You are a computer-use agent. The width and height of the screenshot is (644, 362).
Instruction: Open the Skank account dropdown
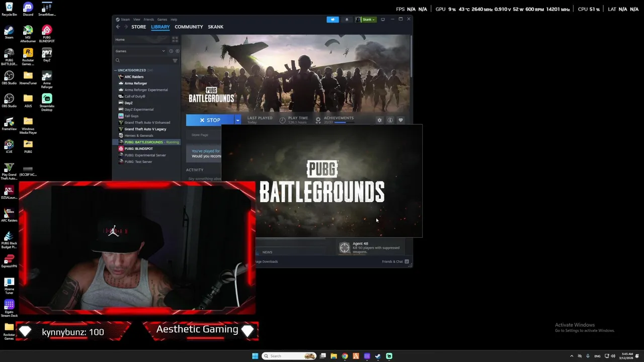[x=366, y=20]
